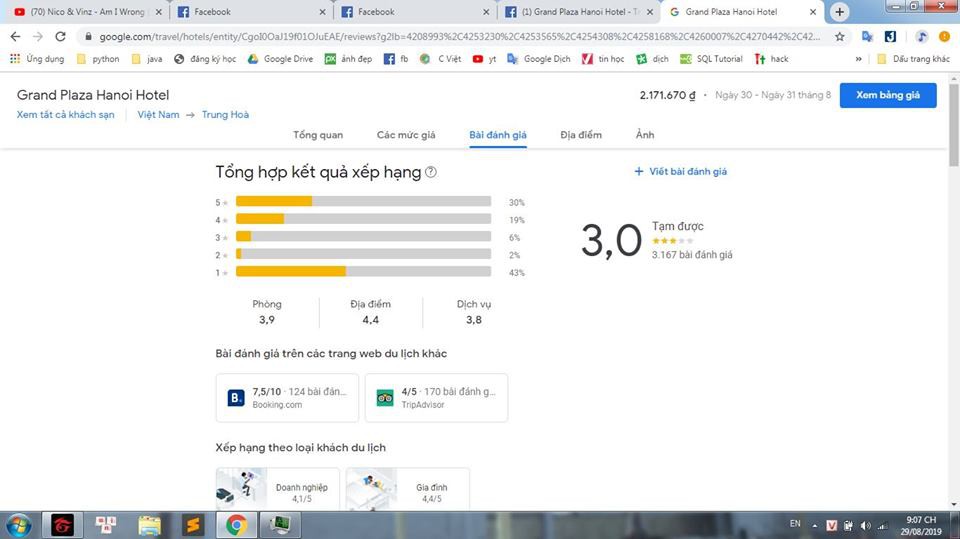This screenshot has height=539, width=960.
Task: Open the dịch bookmark
Action: [653, 59]
